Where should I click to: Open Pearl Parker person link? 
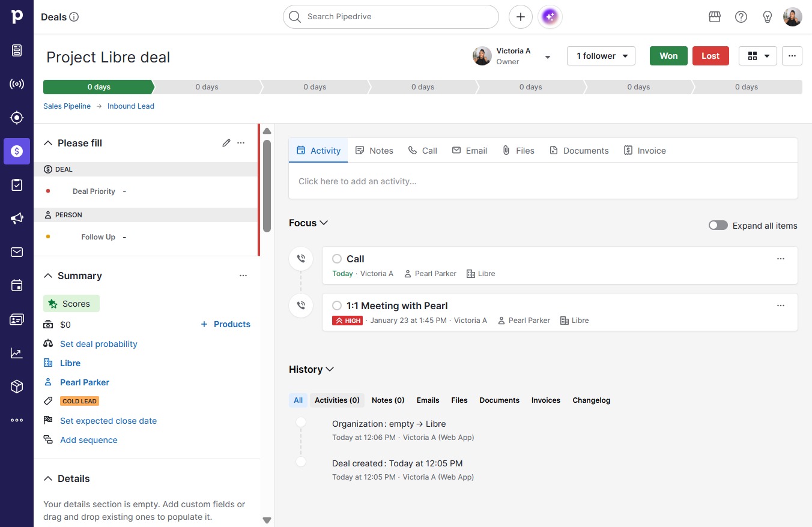(x=85, y=382)
